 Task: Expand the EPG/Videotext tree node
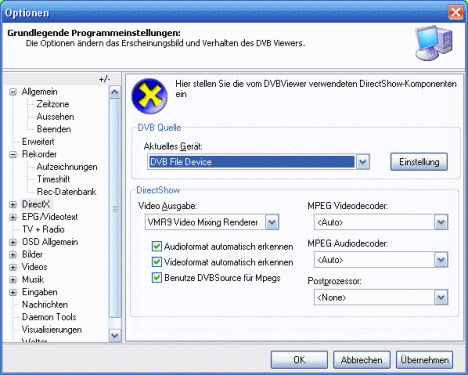point(13,217)
